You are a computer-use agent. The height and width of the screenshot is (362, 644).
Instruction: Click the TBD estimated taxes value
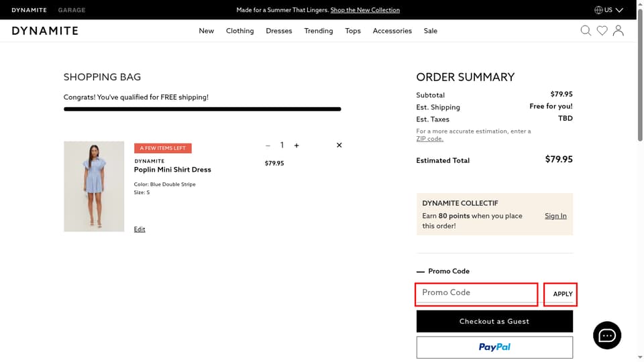pyautogui.click(x=565, y=118)
